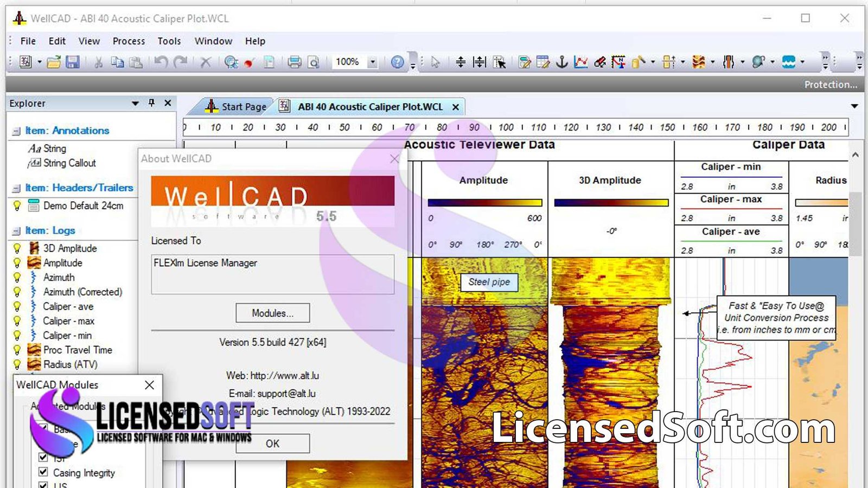
Task: Click the New document toolbar icon
Action: 25,62
